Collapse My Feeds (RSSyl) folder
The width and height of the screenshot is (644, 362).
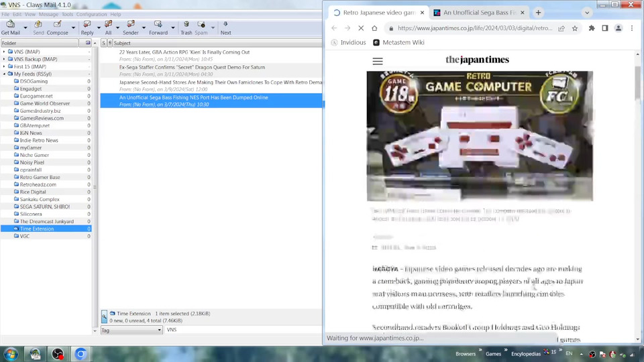4,74
